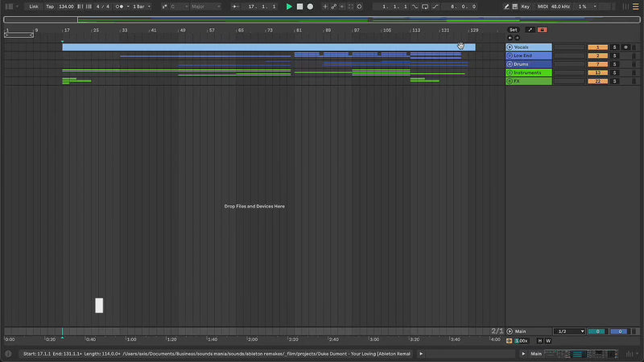Toggle the Automation Mode icon next to Set
Image resolution: width=644 pixels, height=362 pixels.
point(530,30)
